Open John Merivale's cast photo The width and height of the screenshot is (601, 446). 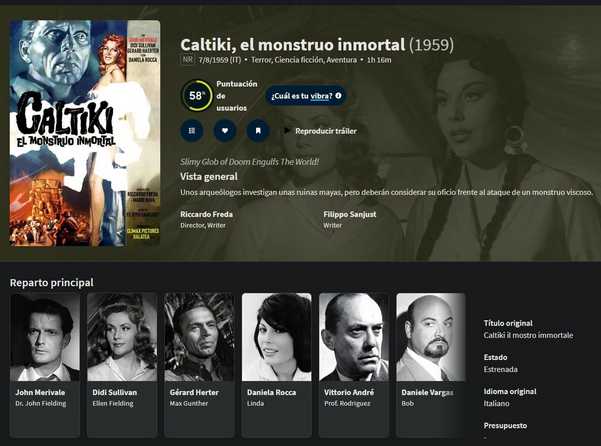point(45,337)
